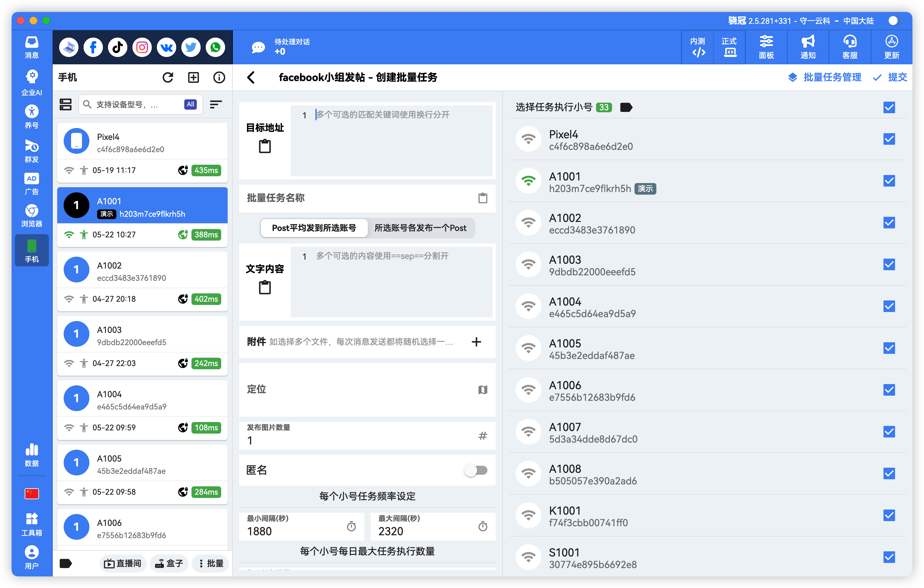Select the WhatsApp platform icon
924x588 pixels.
(x=215, y=47)
